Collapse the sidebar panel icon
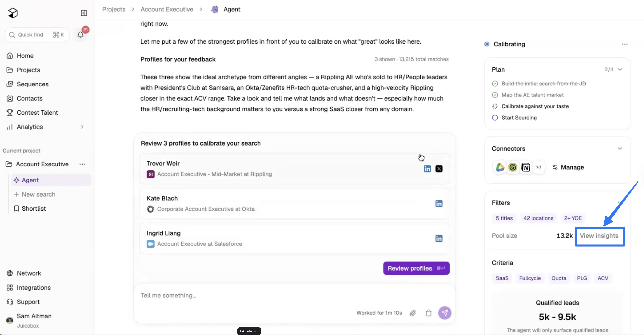The width and height of the screenshot is (644, 335). (x=84, y=13)
